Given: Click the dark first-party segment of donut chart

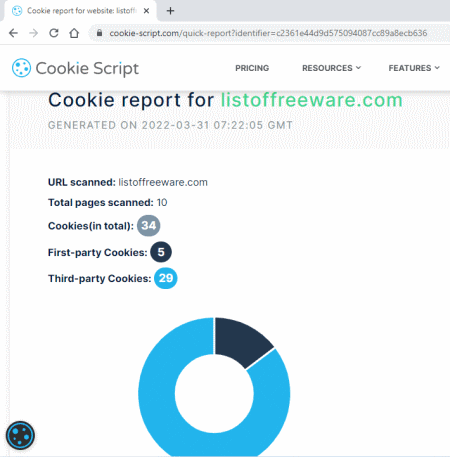Looking at the screenshot, I should click(x=241, y=340).
